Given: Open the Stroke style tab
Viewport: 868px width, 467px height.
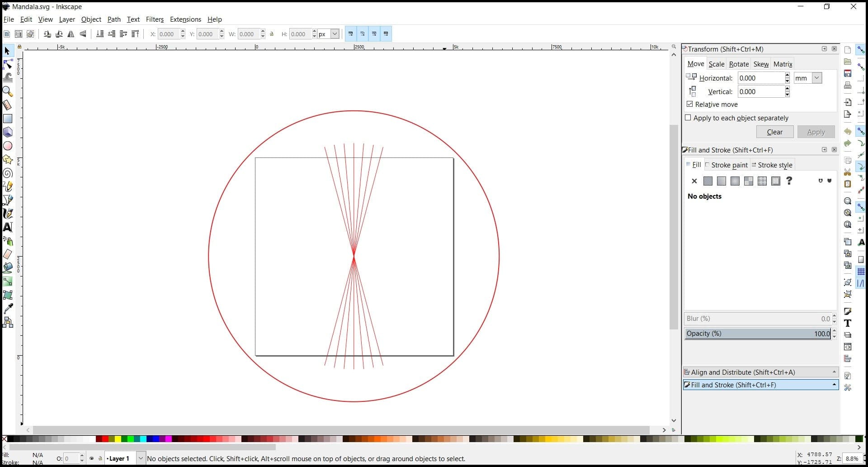Looking at the screenshot, I should pyautogui.click(x=772, y=165).
